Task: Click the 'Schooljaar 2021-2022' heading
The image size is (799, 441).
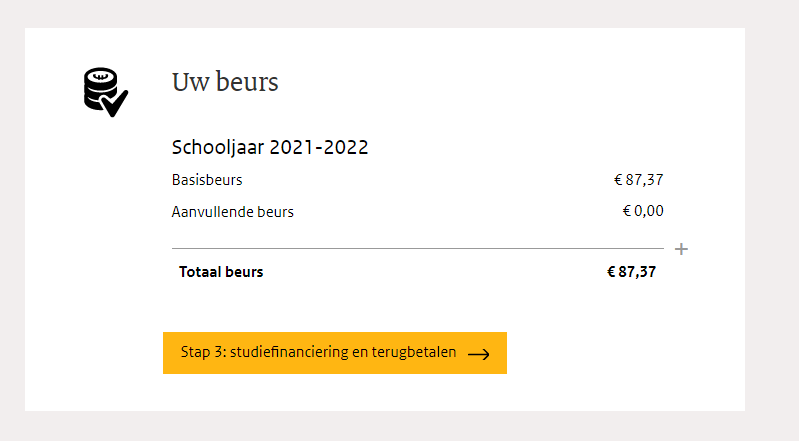Action: click(x=270, y=148)
